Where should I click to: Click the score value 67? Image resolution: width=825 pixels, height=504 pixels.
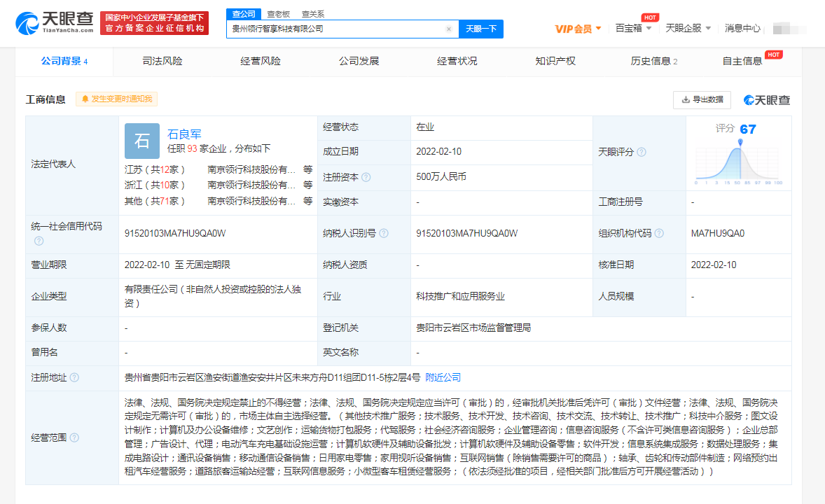(748, 129)
